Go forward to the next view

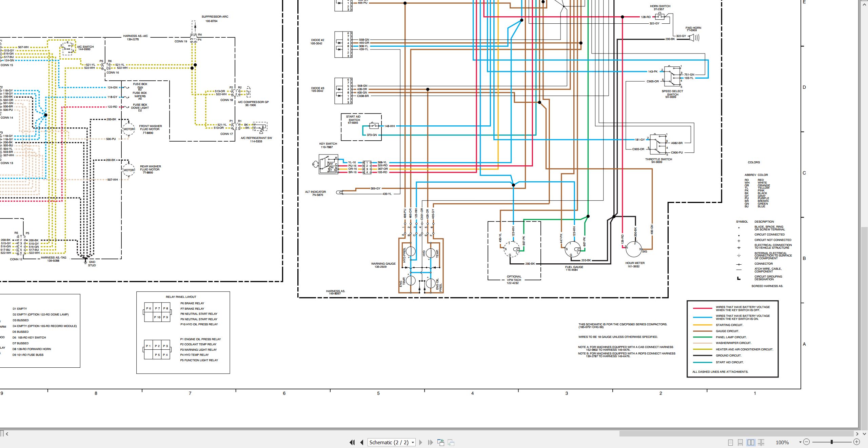pos(451,442)
